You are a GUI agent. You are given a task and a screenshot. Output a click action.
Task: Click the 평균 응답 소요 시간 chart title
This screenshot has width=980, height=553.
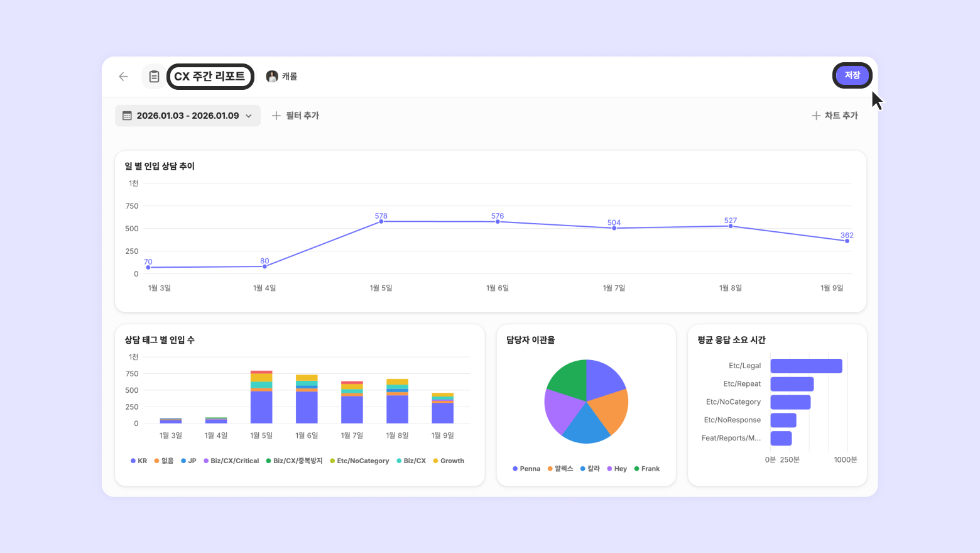point(731,339)
